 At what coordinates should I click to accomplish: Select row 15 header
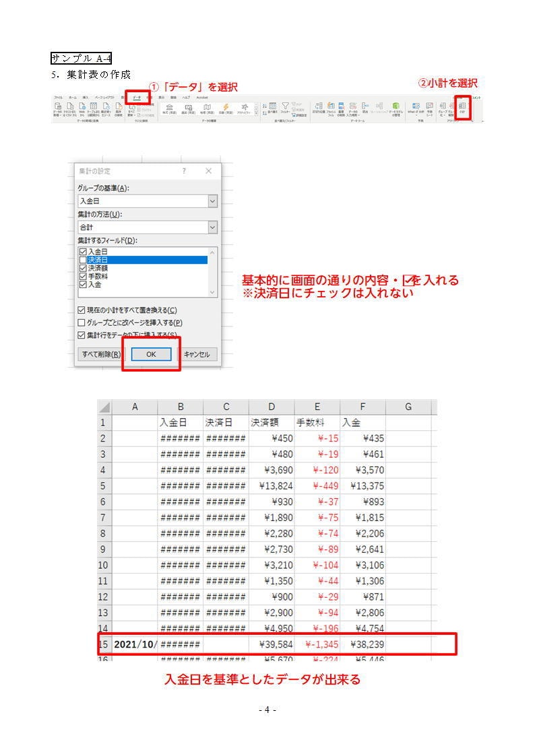pos(103,644)
